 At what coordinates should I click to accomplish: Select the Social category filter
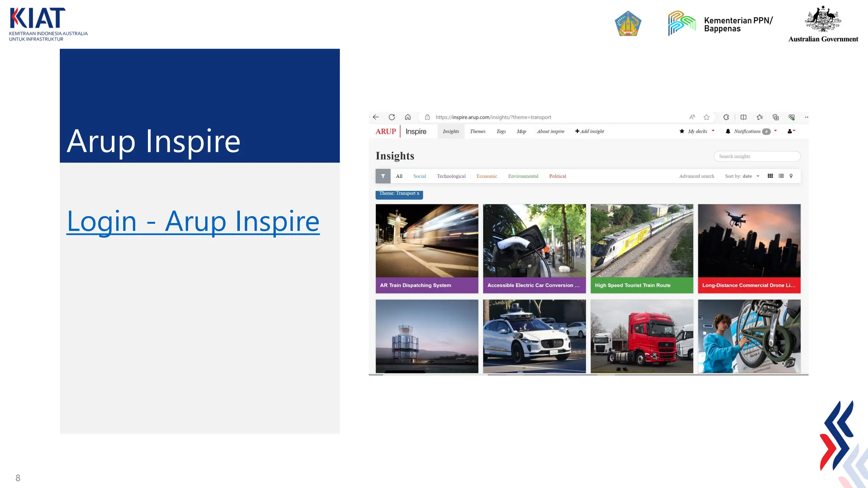(x=420, y=176)
